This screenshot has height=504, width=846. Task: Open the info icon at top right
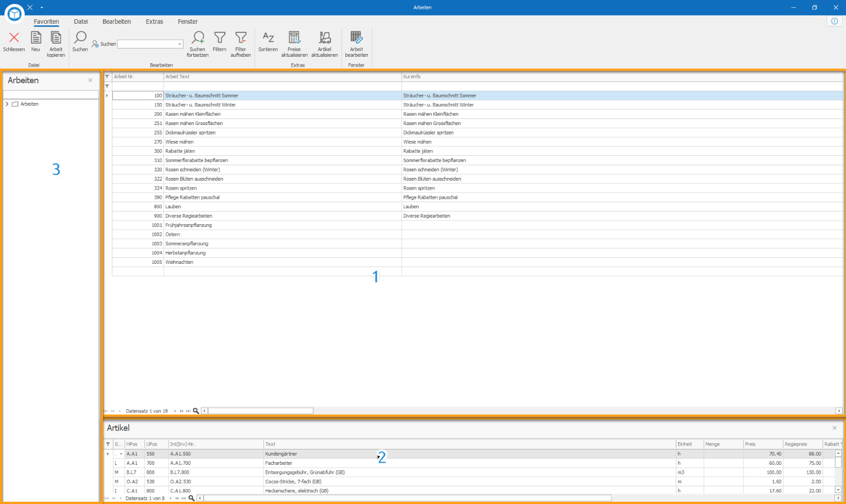pos(834,21)
